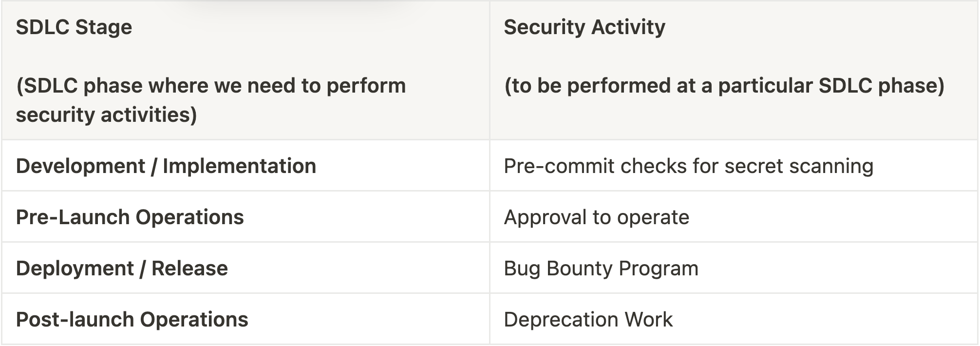The image size is (980, 346).
Task: Click the word 'Implementation' in the table
Action: (239, 166)
